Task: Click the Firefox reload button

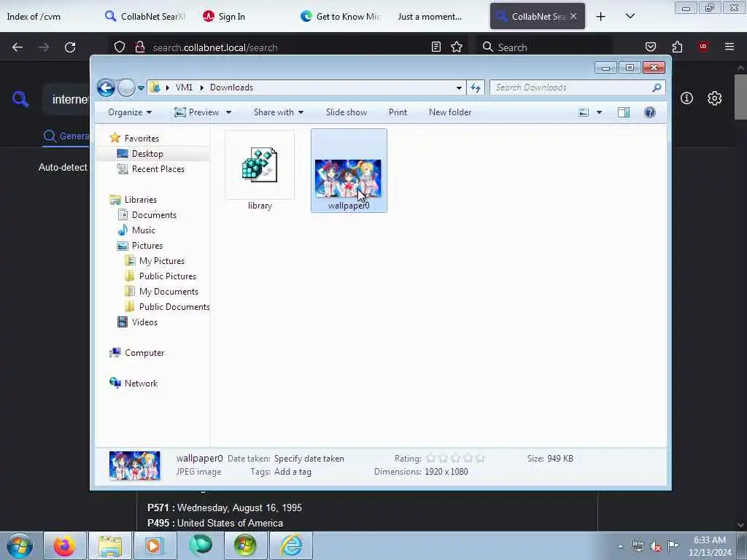Action: pos(70,47)
